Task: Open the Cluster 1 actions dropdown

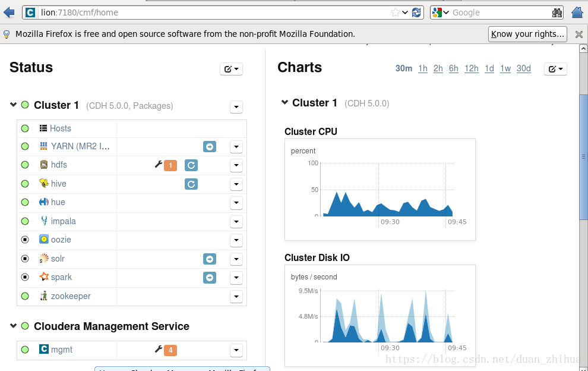Action: tap(236, 107)
